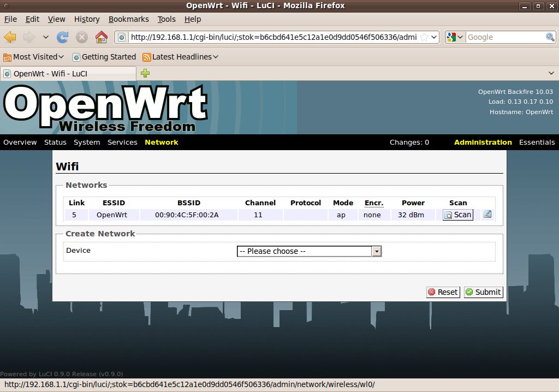Click the edit icon for OpenWrt network
This screenshot has width=559, height=392.
[x=487, y=214]
